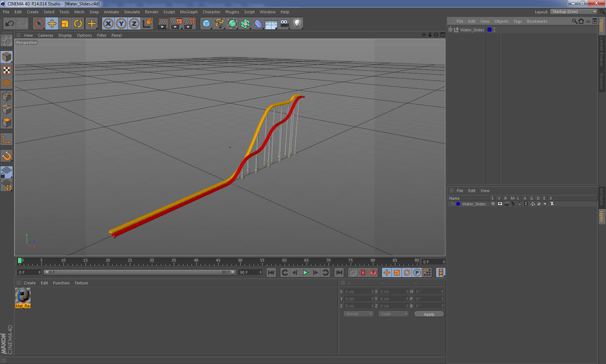Viewport: 606px width, 364px height.
Task: Open the Sculpt menu
Action: [x=169, y=12]
